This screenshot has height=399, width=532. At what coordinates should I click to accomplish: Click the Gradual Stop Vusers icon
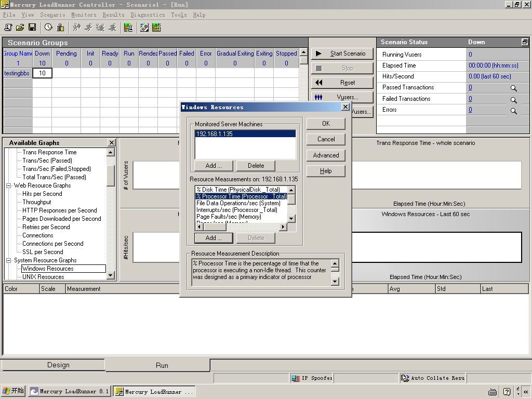(x=100, y=28)
